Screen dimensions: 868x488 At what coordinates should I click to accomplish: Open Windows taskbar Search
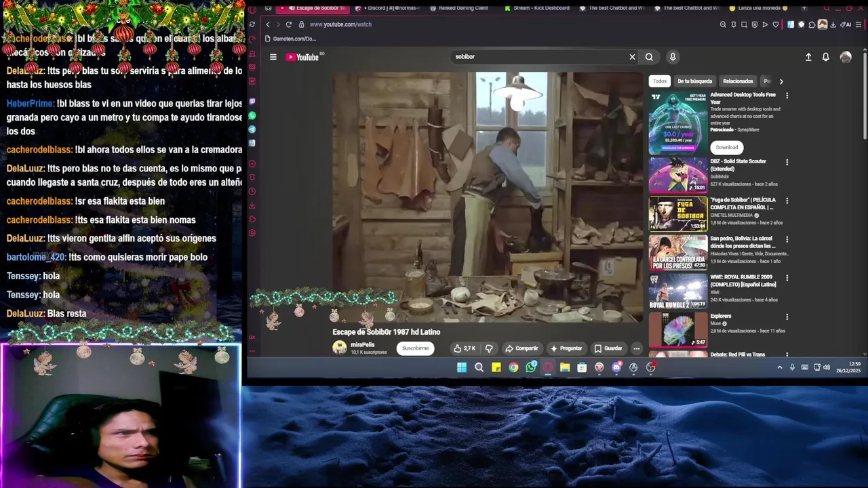point(479,367)
